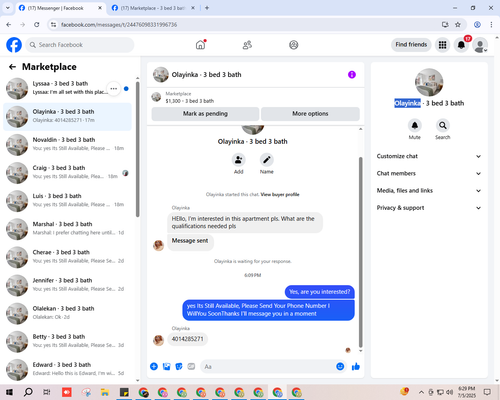Click the chat messages scrollbar
This screenshot has height=400, width=500.
[360, 252]
